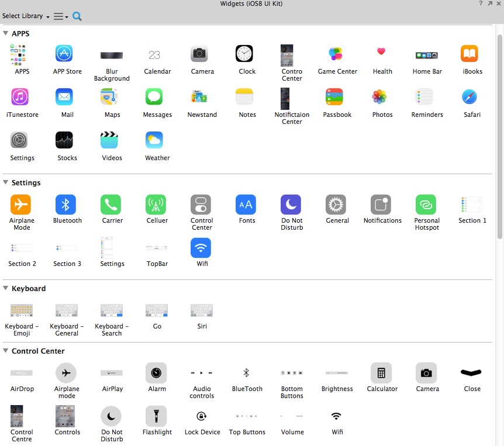Viewport: 504px width, 446px height.
Task: Select the Calculator control widget
Action: point(381,373)
